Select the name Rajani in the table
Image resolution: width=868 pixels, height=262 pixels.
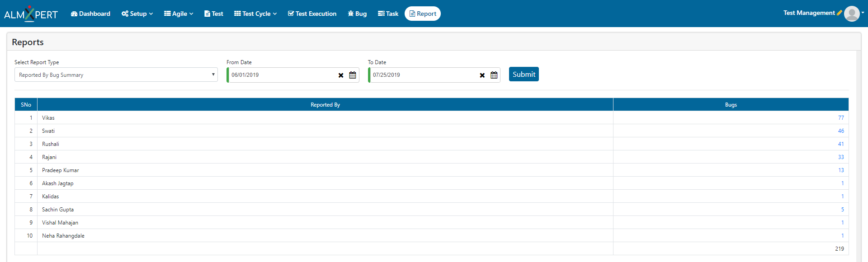(49, 157)
